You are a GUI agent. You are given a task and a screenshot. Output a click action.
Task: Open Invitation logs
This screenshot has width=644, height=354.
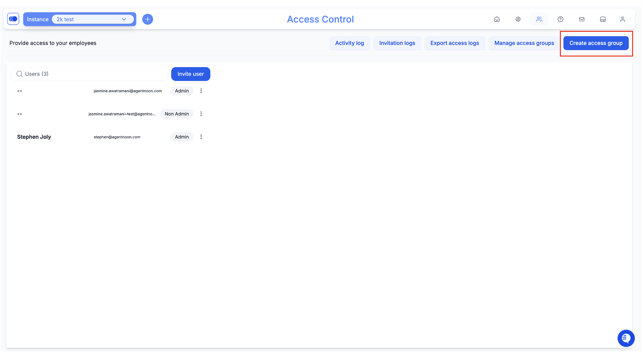point(397,43)
